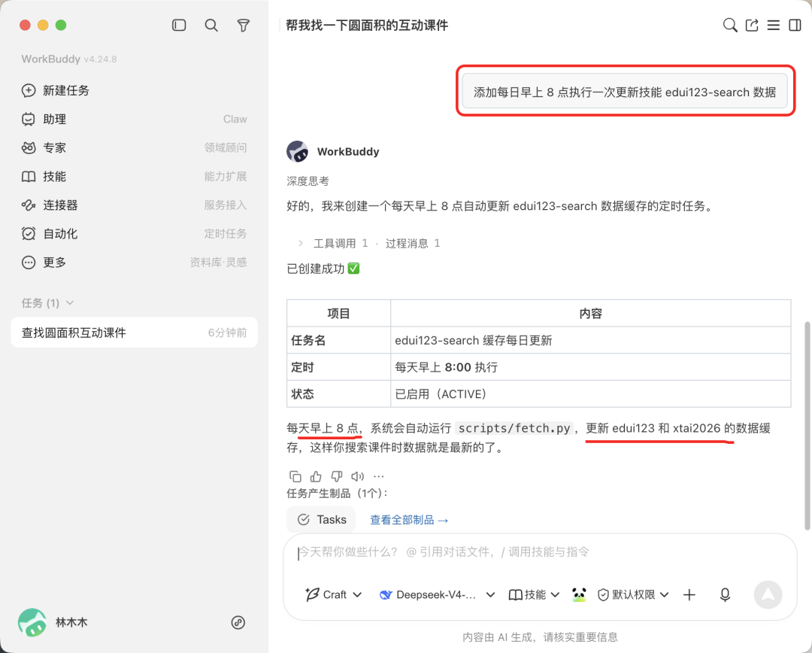Screen dimensions: 812x653
Task: Click user message about edui123-search update
Action: (625, 92)
